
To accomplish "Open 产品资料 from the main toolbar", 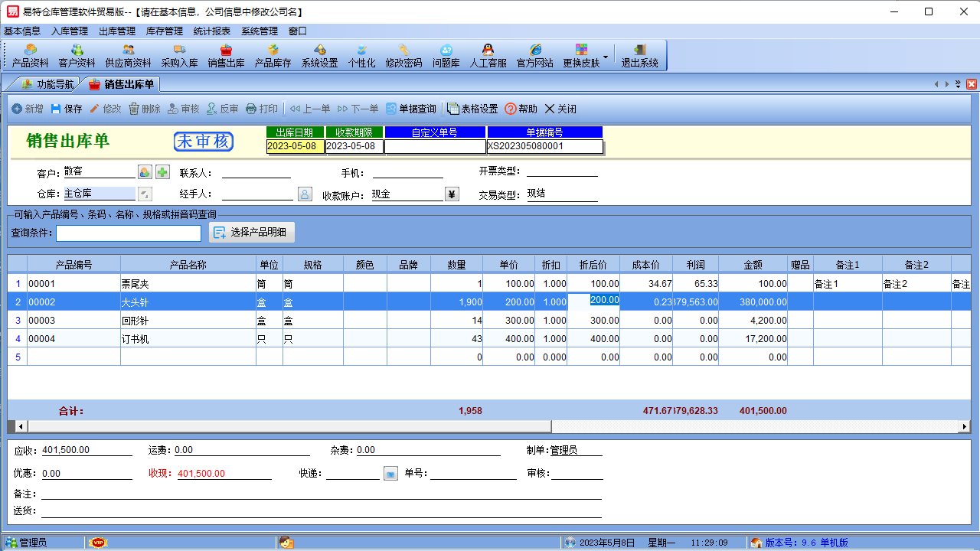I will (31, 55).
